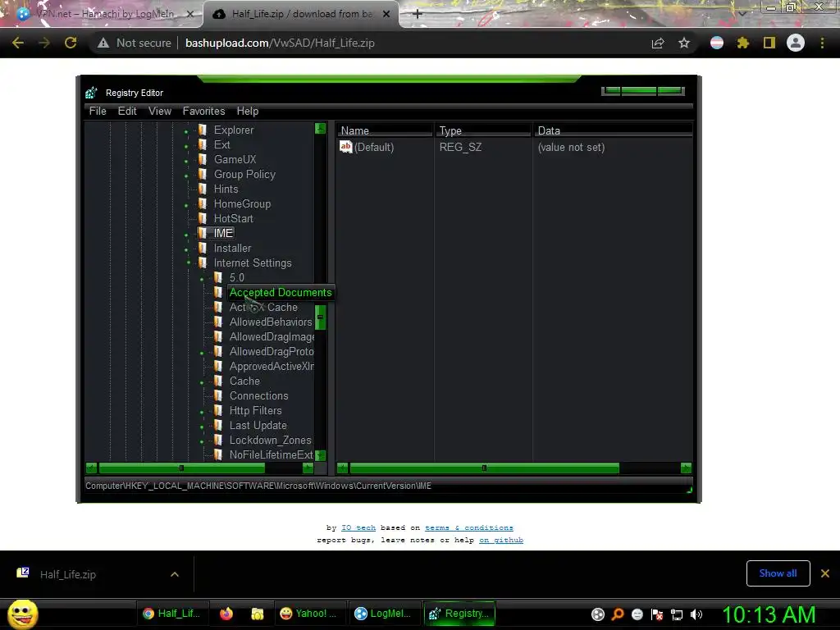This screenshot has width=840, height=630.
Task: Expand the Lockdown_Zones key node
Action: click(x=202, y=441)
